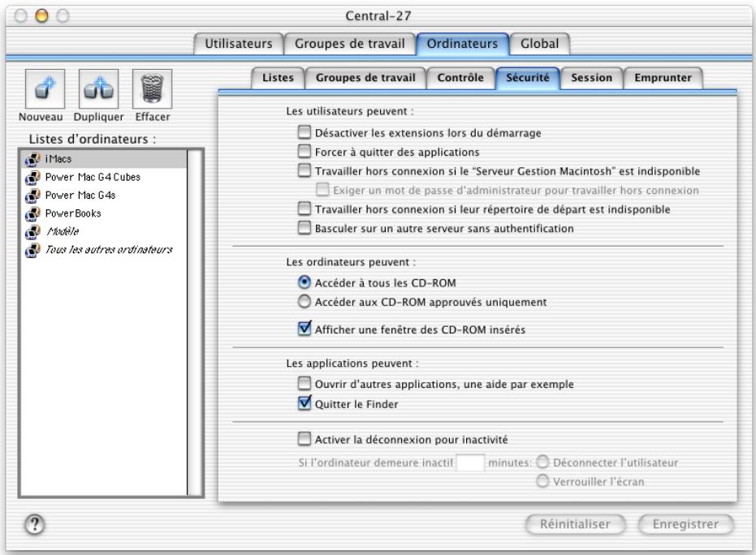Switch to the Emprunter sub-tab
This screenshot has width=756, height=555.
click(663, 78)
